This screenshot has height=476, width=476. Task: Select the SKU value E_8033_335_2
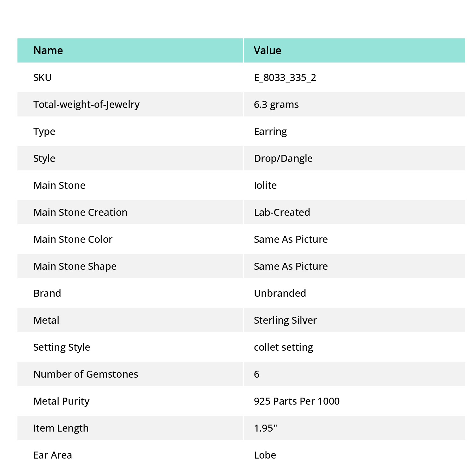click(x=285, y=77)
